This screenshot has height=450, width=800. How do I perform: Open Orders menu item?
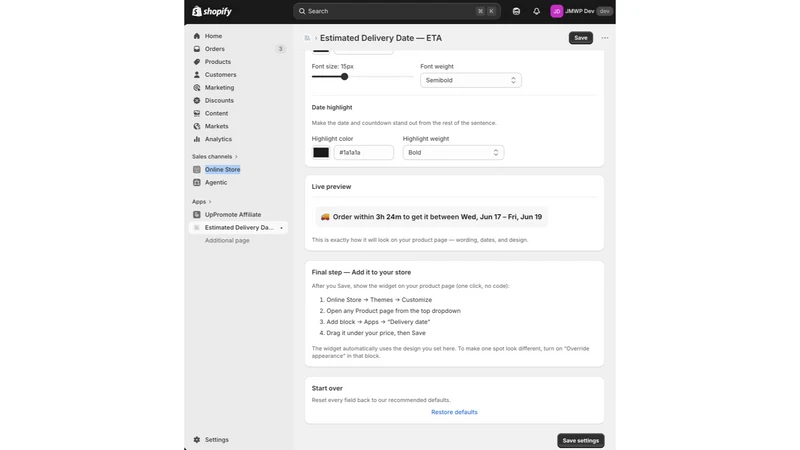tap(215, 49)
